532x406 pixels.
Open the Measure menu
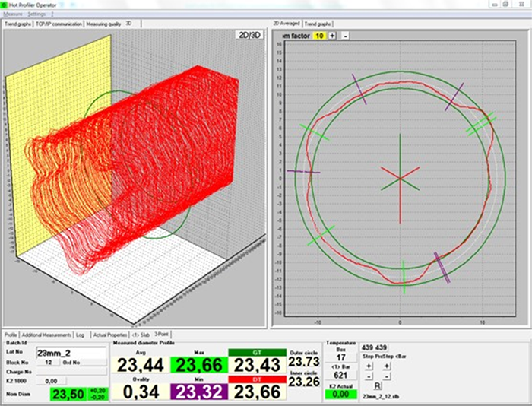pyautogui.click(x=14, y=14)
